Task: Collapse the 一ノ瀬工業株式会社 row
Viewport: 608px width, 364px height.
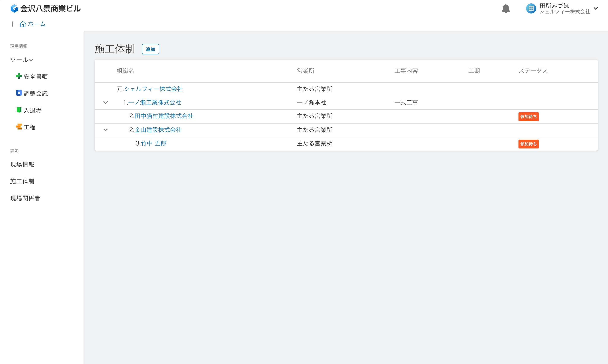Action: click(106, 102)
